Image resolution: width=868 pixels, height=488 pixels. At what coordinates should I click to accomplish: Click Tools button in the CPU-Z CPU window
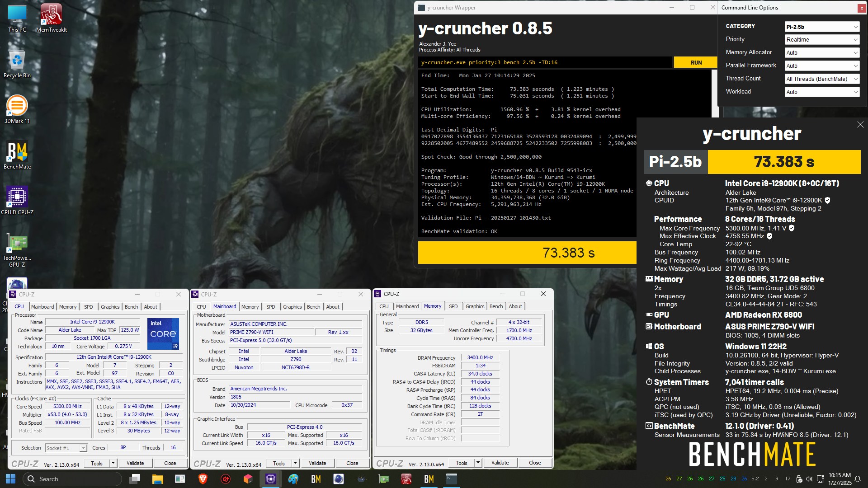pyautogui.click(x=97, y=463)
